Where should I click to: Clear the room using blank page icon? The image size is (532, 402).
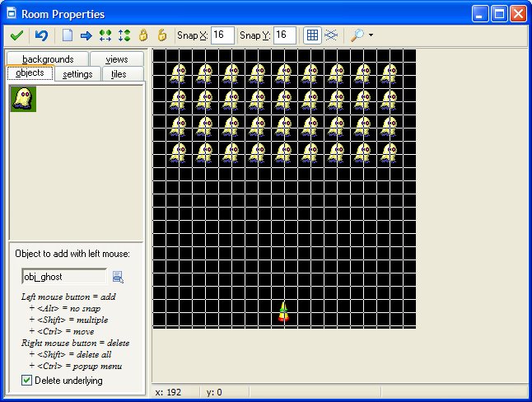[68, 35]
